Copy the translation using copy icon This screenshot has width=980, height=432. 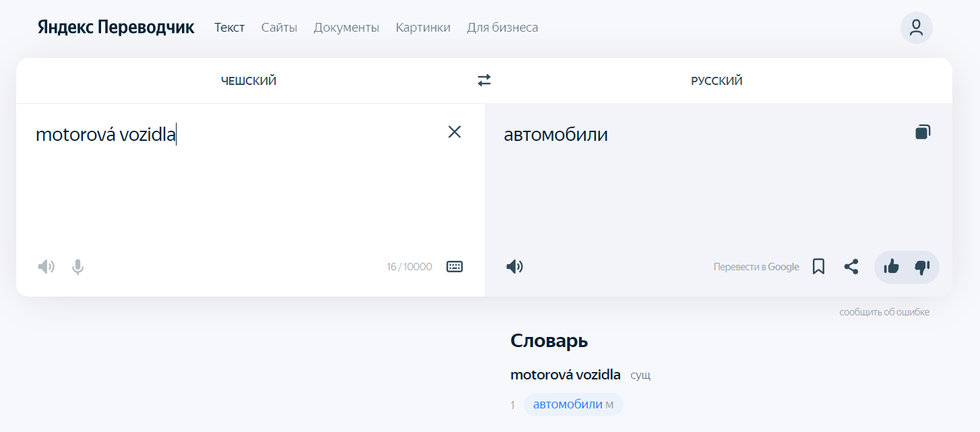coord(923,132)
